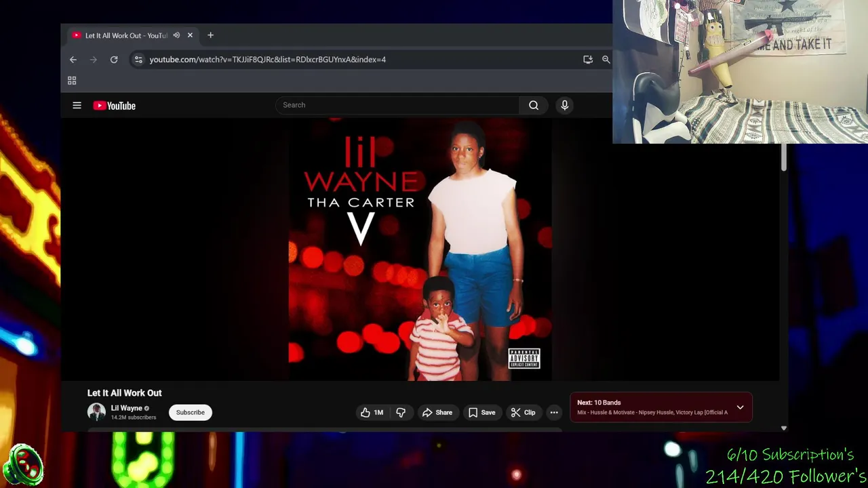
Task: Click the zoom magnifier icon in address bar
Action: (606, 60)
